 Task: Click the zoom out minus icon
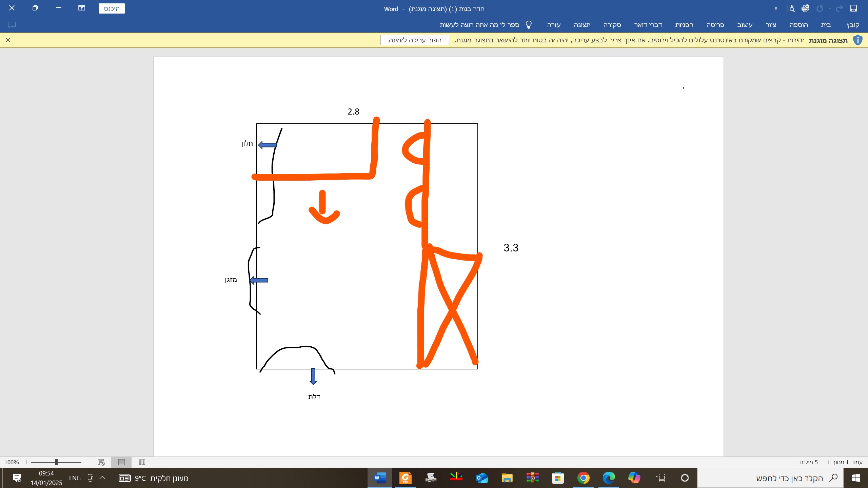[86, 462]
